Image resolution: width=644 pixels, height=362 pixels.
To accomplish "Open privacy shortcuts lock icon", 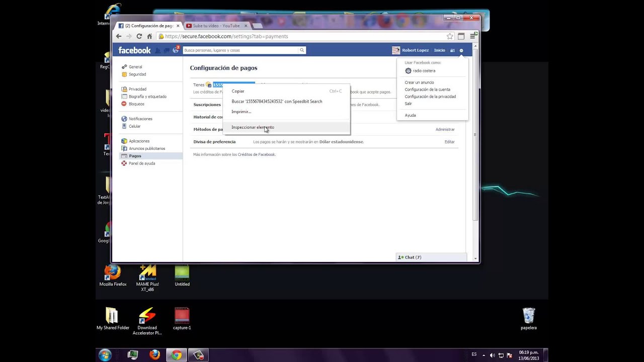I will [x=452, y=50].
